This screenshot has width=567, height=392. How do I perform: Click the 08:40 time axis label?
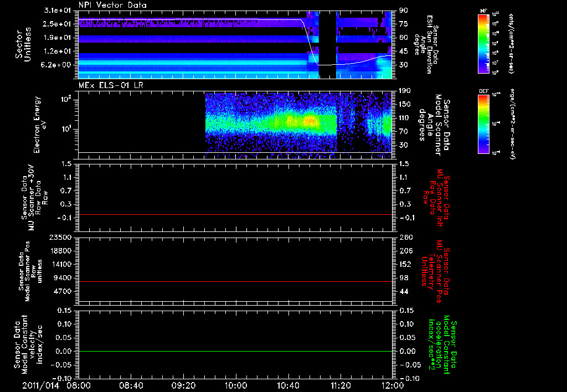(x=131, y=384)
